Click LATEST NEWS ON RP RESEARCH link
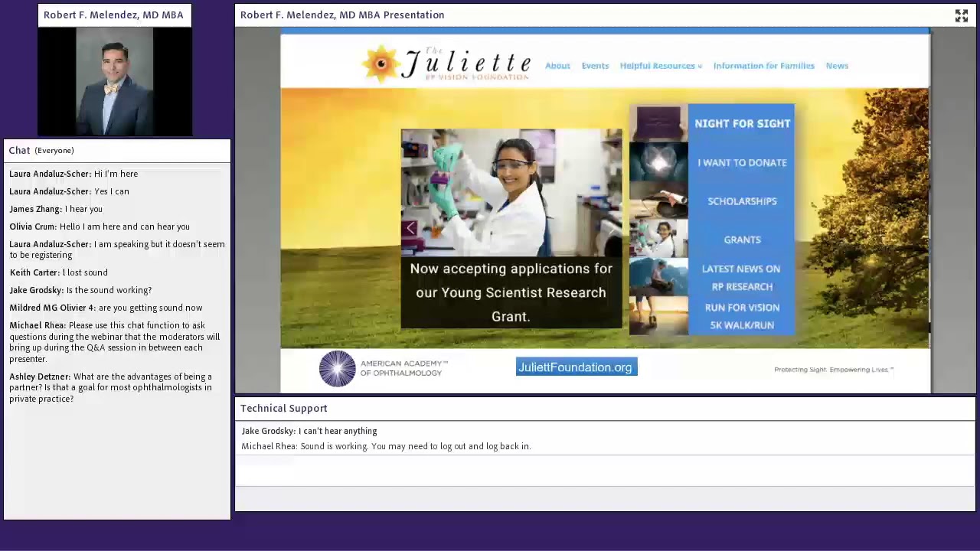The width and height of the screenshot is (980, 551). click(741, 278)
